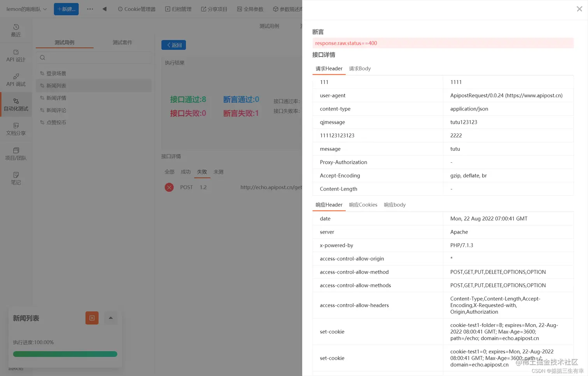Select the 新闻详情 test case
588x376 pixels.
click(x=94, y=98)
